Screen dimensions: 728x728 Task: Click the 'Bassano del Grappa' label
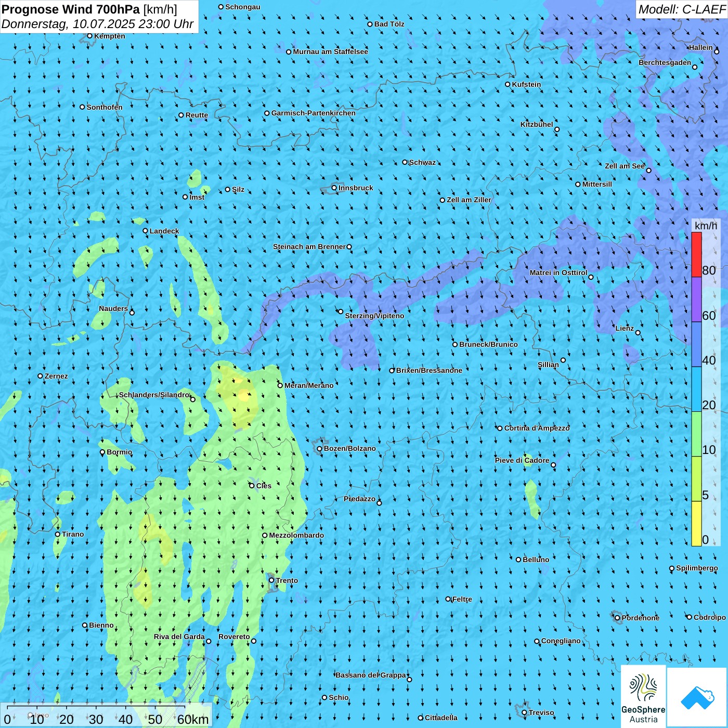click(x=371, y=675)
